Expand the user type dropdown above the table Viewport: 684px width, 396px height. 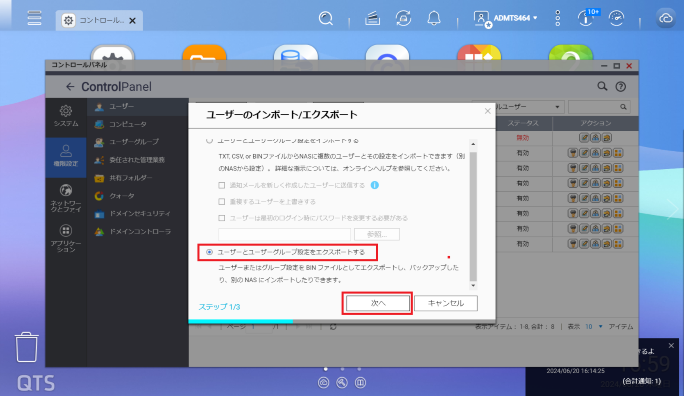(529, 107)
